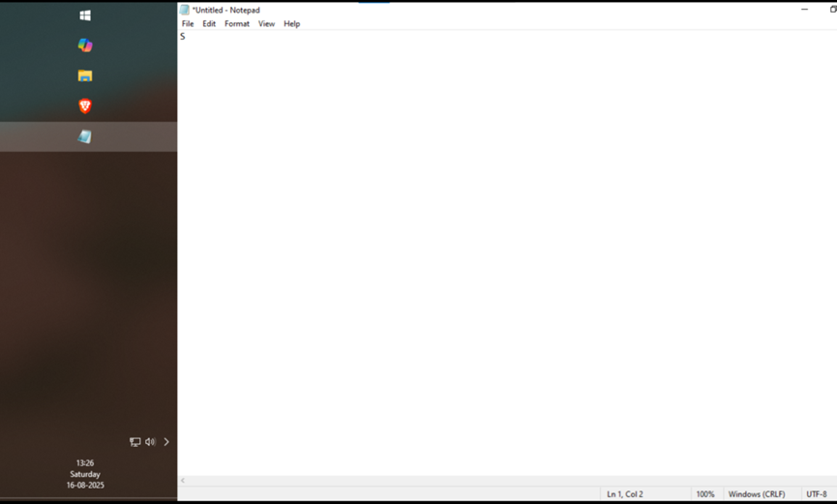This screenshot has width=837, height=504.
Task: Click the typed letter 'S' in document
Action: (x=183, y=37)
